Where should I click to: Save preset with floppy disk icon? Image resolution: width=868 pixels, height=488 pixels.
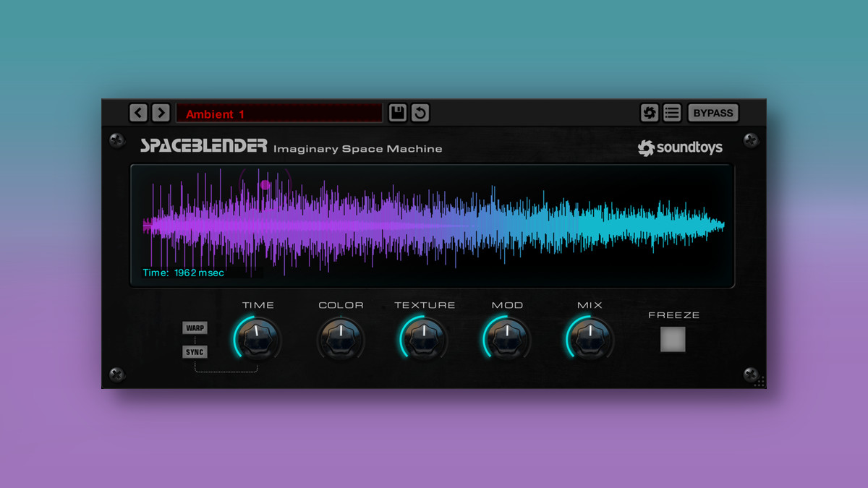[398, 113]
